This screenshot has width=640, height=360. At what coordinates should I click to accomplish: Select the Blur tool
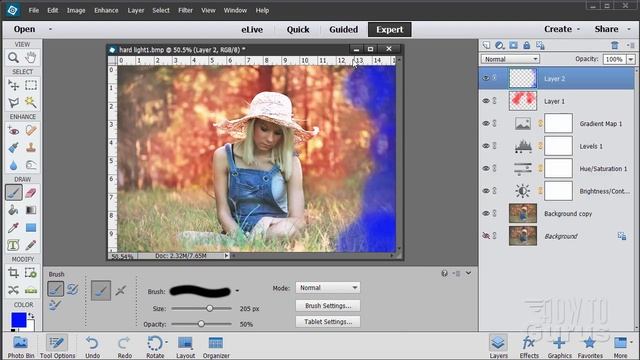click(13, 165)
